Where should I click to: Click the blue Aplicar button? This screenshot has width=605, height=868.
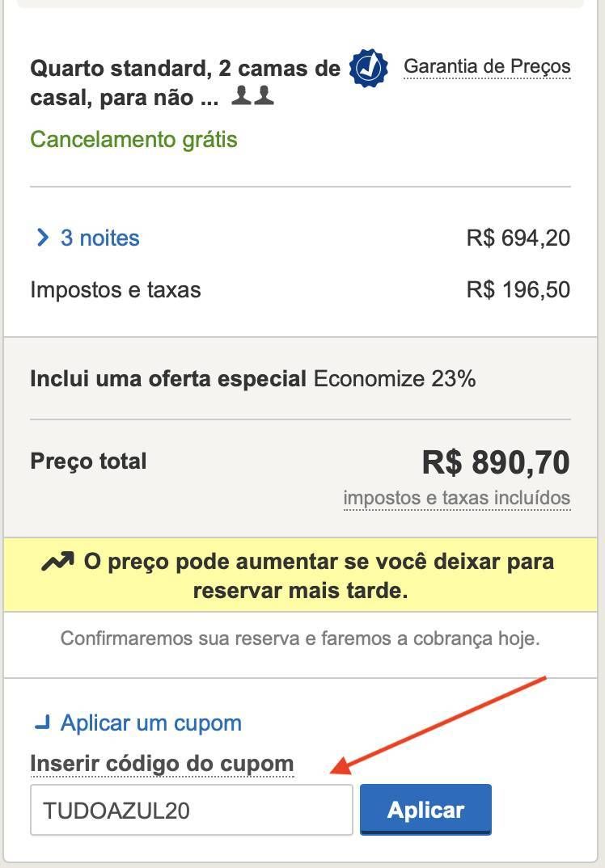(x=425, y=809)
